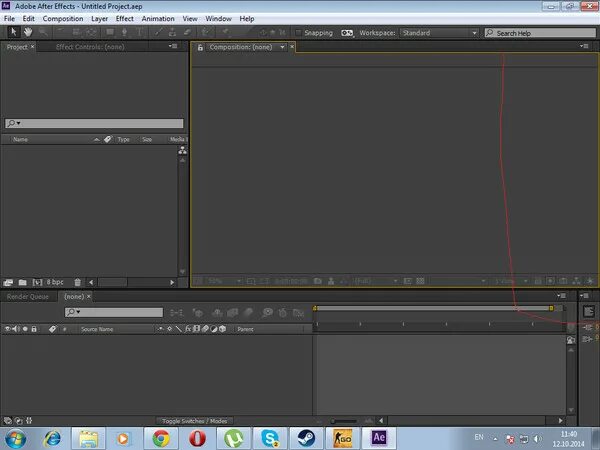Image resolution: width=600 pixels, height=450 pixels.
Task: Click the Draft 3D icon in timeline
Action: [197, 313]
